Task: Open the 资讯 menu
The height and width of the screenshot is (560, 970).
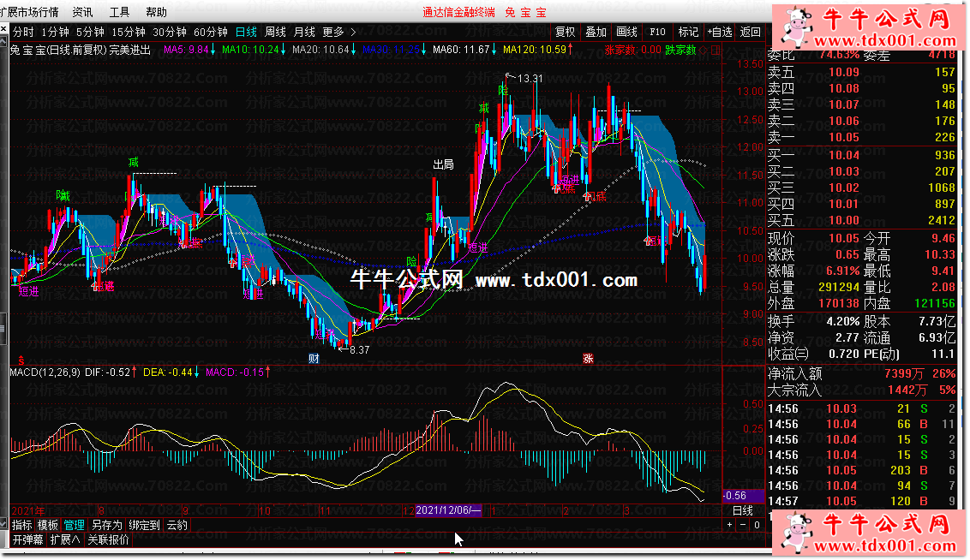Action: point(82,12)
